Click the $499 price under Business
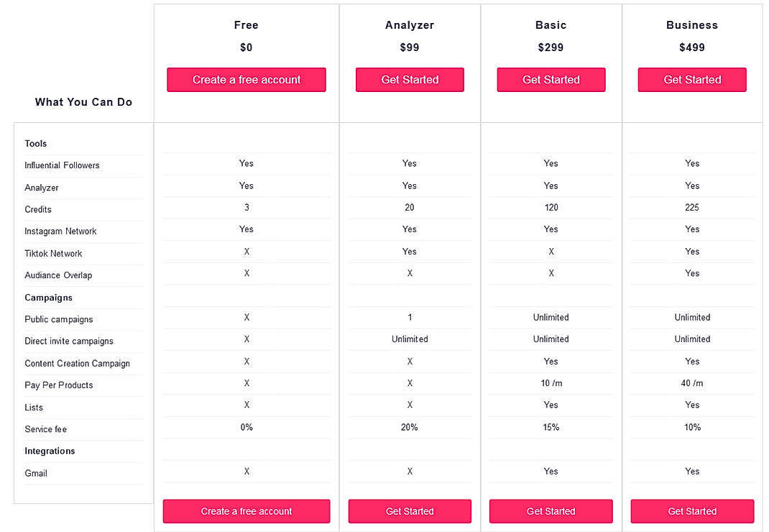 point(691,47)
